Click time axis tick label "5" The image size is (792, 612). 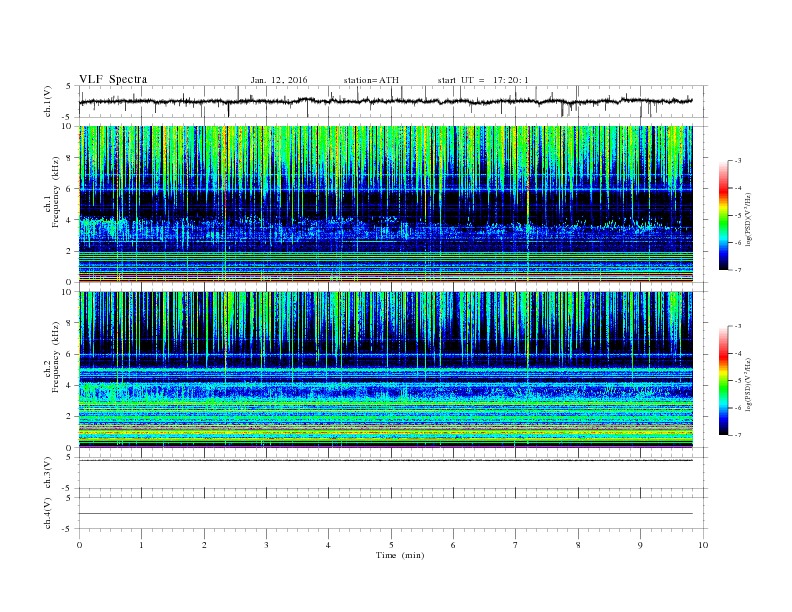(391, 545)
